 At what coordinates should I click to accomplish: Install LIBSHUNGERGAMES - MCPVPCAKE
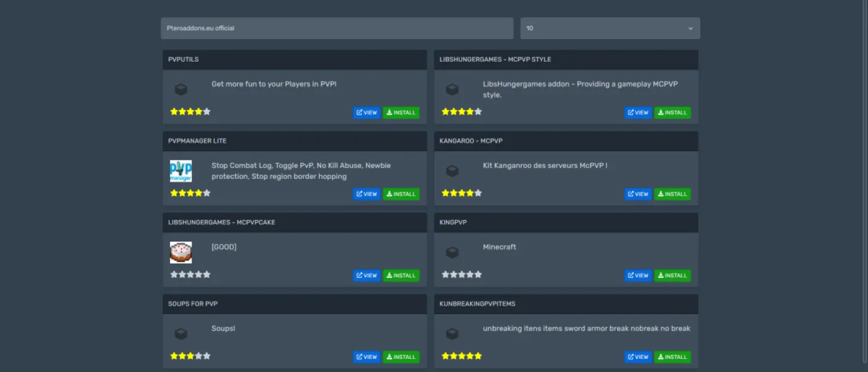tap(401, 275)
